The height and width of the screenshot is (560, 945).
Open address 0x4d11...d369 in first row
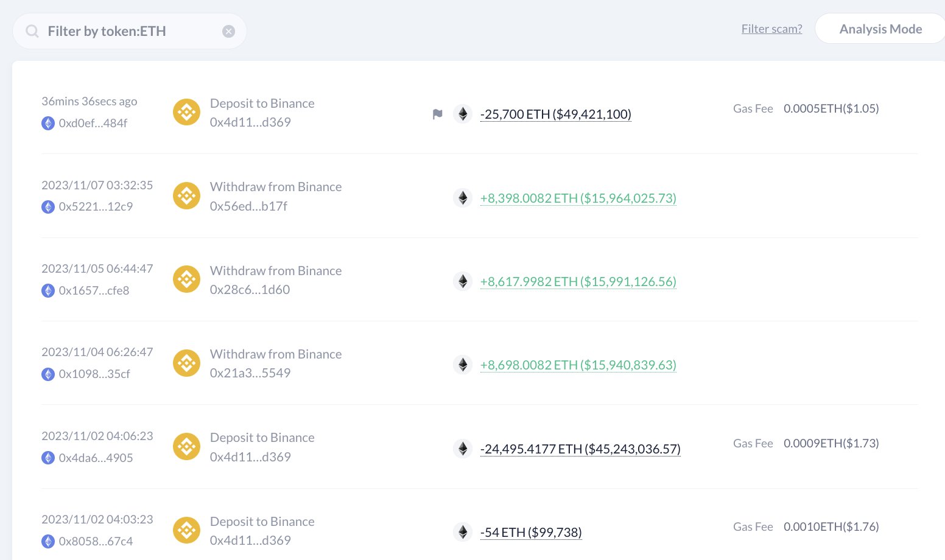[x=250, y=122]
